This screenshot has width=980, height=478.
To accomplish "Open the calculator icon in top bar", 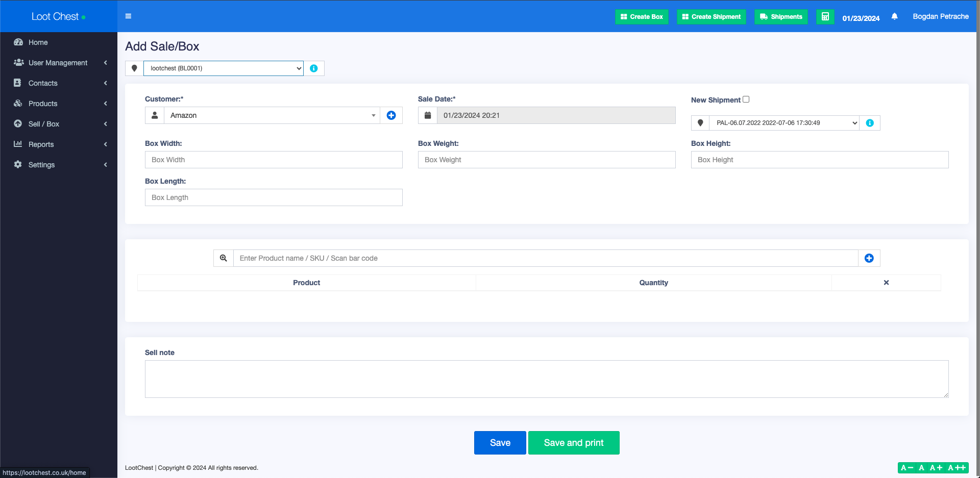I will 825,17.
